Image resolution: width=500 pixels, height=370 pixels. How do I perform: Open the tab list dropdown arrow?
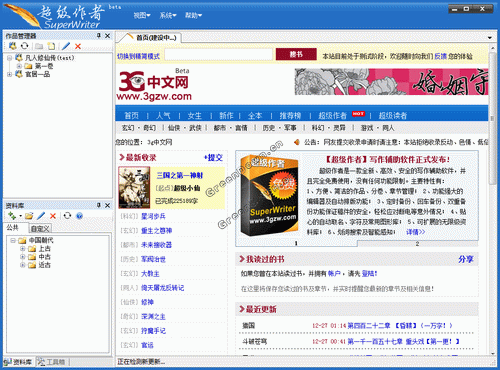tap(490, 38)
